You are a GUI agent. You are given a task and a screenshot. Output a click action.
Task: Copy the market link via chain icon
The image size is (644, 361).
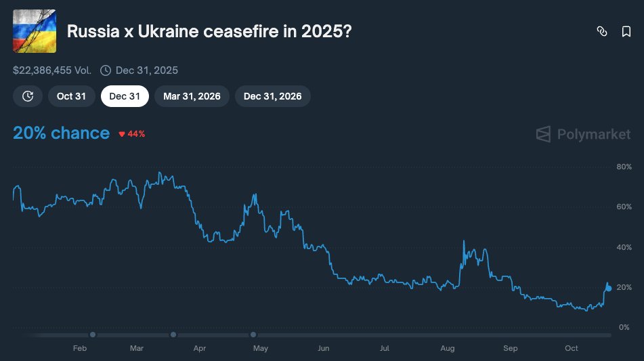point(601,31)
